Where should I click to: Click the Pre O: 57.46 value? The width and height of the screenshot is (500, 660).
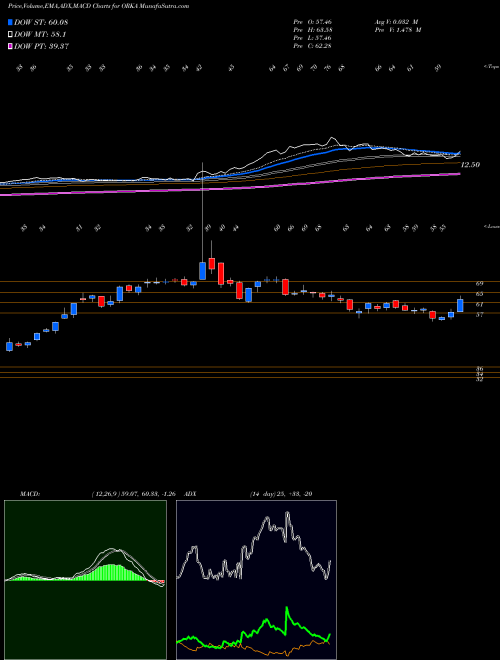(312, 22)
